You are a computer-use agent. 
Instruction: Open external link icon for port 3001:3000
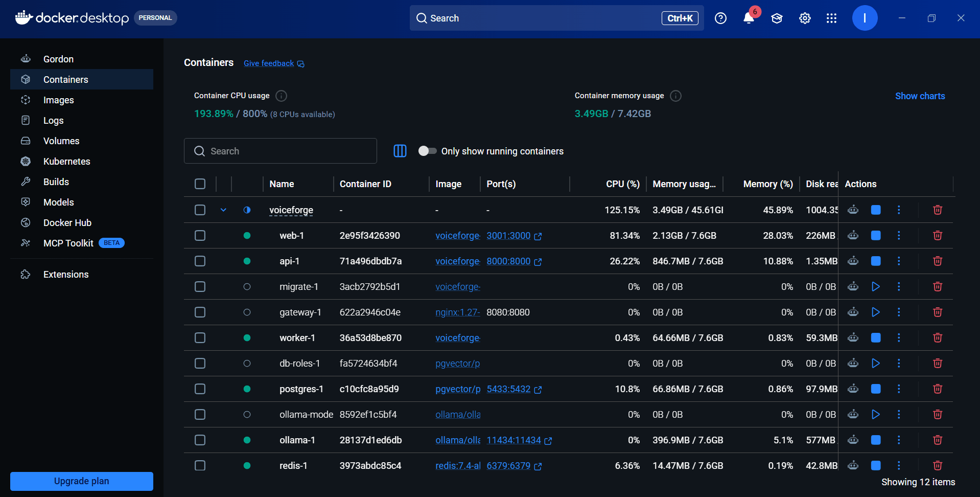coord(538,236)
